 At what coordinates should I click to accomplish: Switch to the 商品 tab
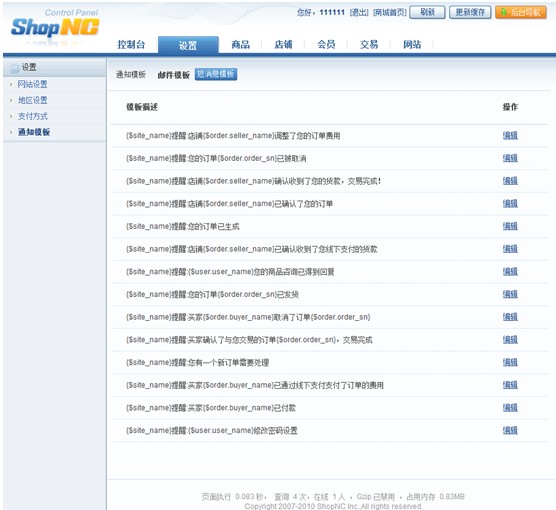point(240,45)
